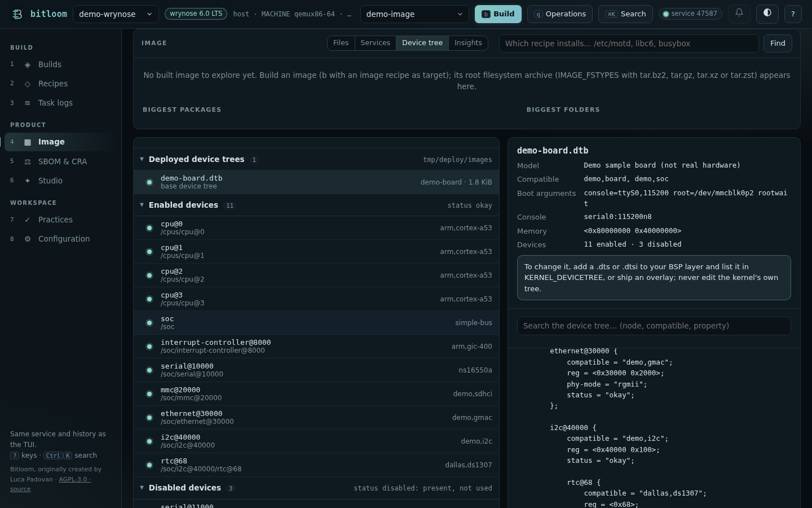Open the Search button in top bar
Image resolution: width=812 pixels, height=508 pixels.
(x=625, y=14)
